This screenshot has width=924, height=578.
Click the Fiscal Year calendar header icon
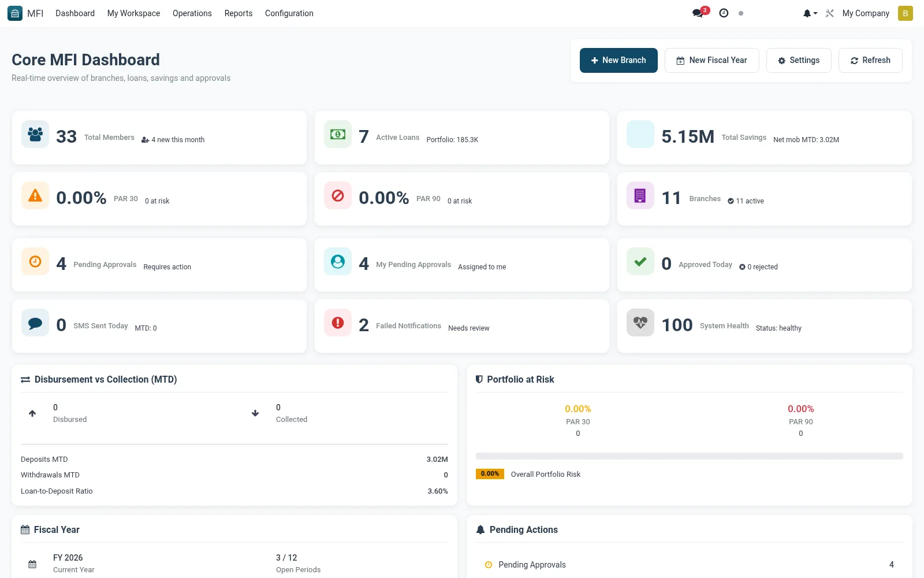25,529
